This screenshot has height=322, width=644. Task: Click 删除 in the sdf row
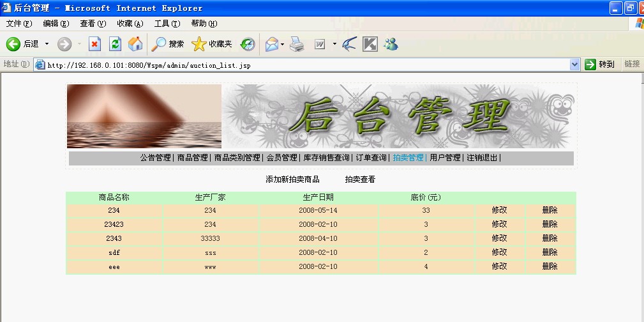(550, 252)
